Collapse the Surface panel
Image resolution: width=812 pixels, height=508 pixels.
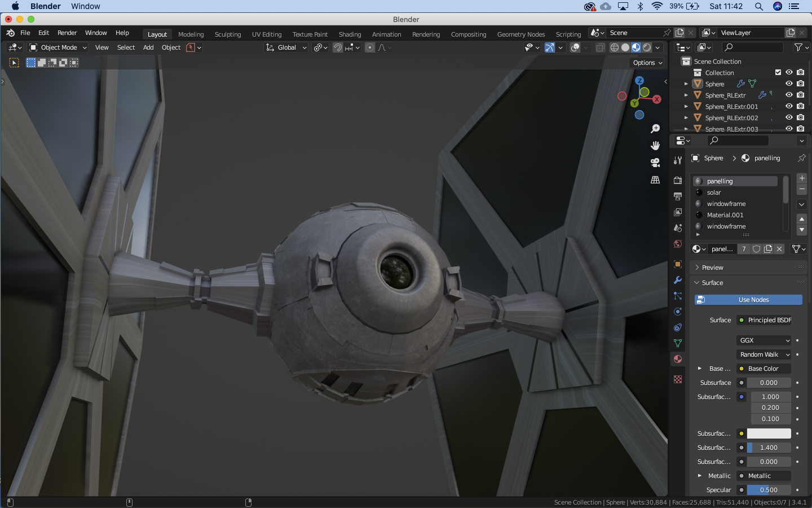(x=748, y=283)
